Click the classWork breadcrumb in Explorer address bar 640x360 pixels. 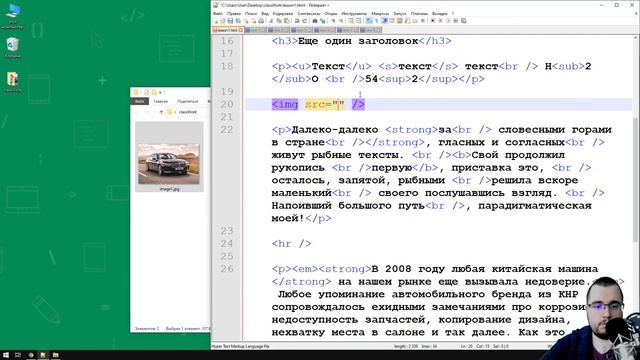[x=188, y=112]
